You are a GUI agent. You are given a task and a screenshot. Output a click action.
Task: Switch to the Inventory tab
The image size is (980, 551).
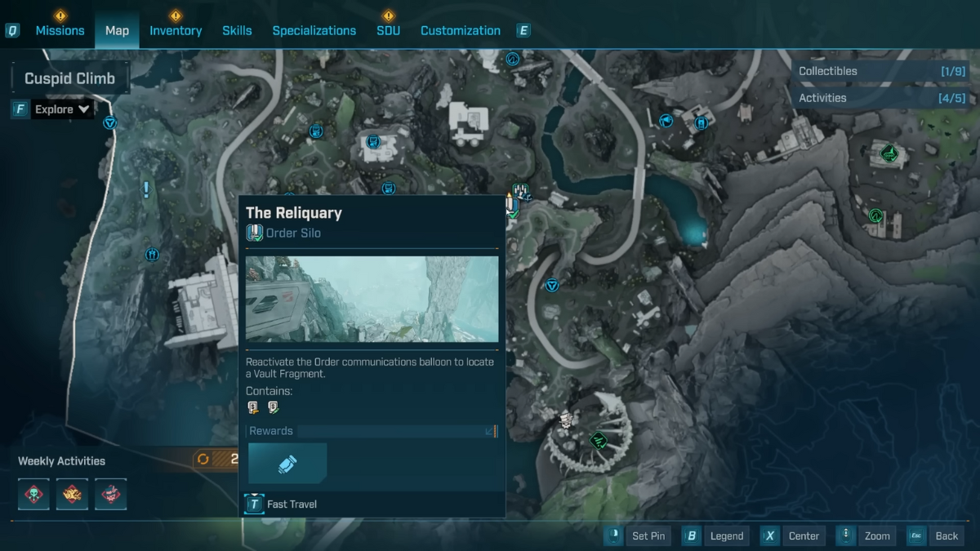coord(176,30)
